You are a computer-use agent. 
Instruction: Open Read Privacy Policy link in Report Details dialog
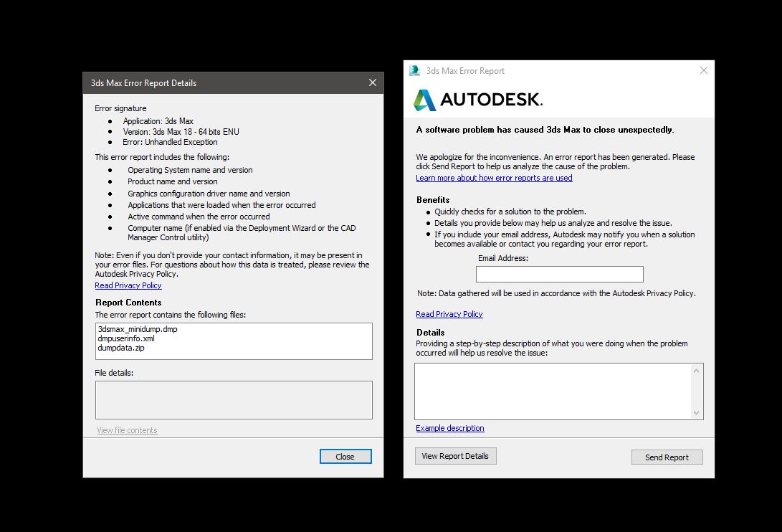[x=128, y=285]
